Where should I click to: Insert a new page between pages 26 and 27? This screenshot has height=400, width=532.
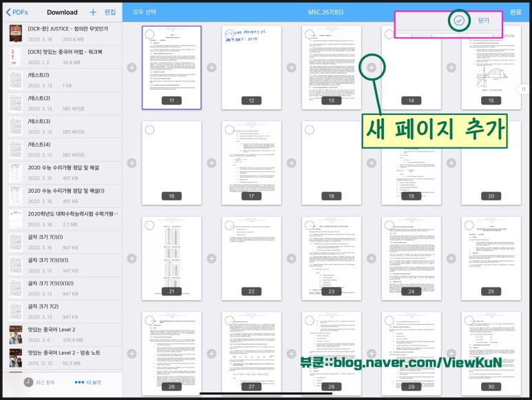(x=212, y=354)
